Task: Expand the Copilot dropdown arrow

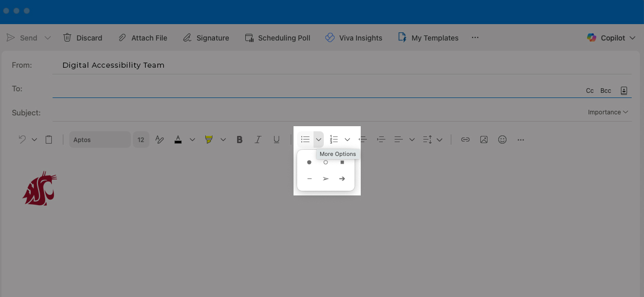Action: (x=633, y=38)
